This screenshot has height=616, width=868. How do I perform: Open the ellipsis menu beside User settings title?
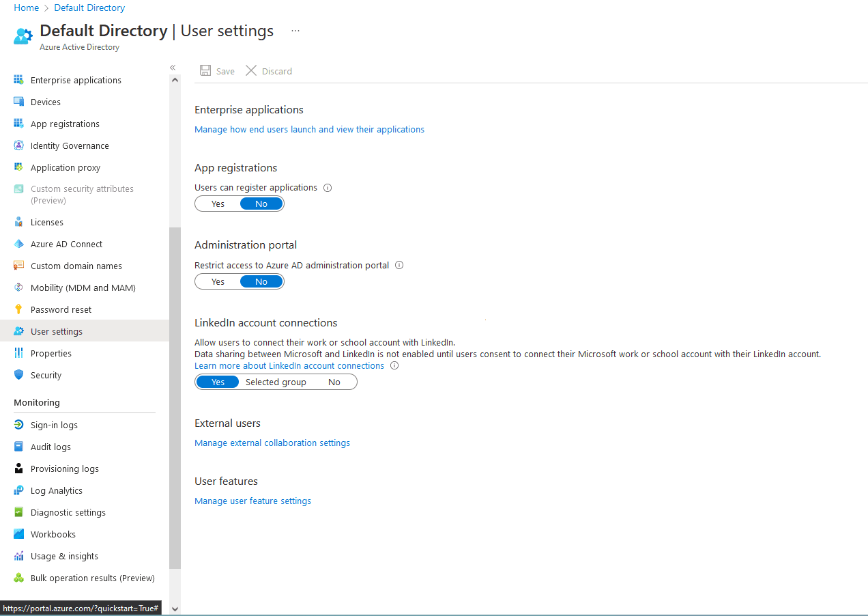coord(295,31)
